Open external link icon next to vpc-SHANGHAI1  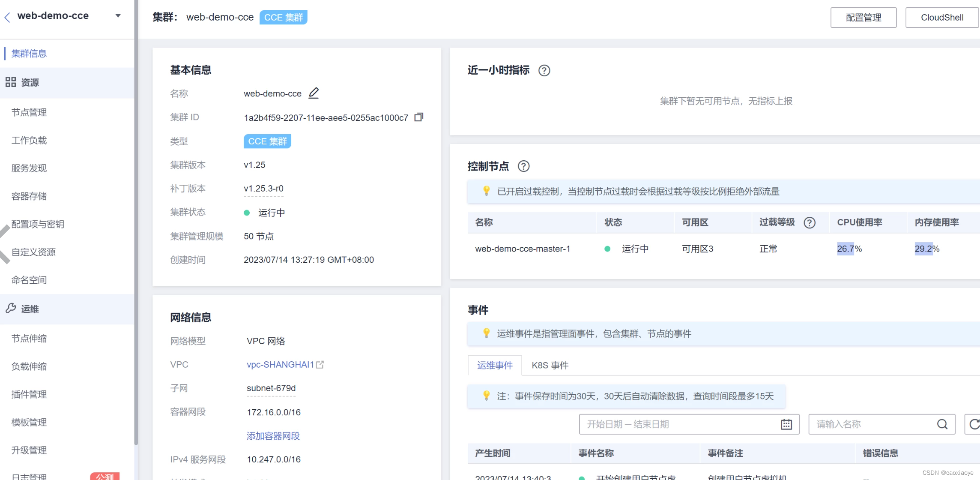click(320, 365)
